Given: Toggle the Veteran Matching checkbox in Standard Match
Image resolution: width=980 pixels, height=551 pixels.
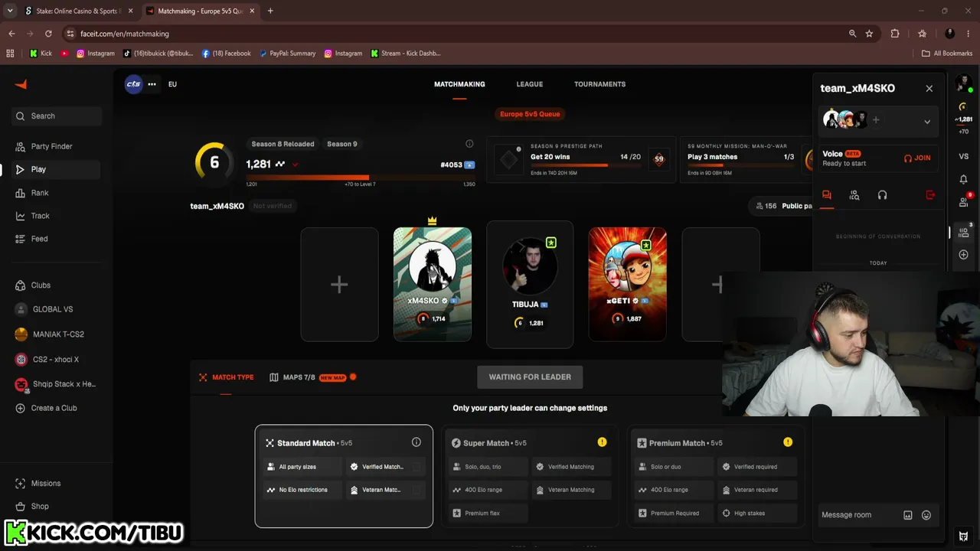Looking at the screenshot, I should tap(416, 490).
